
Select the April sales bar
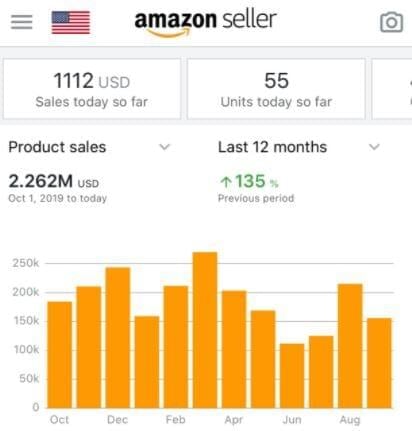(x=234, y=349)
